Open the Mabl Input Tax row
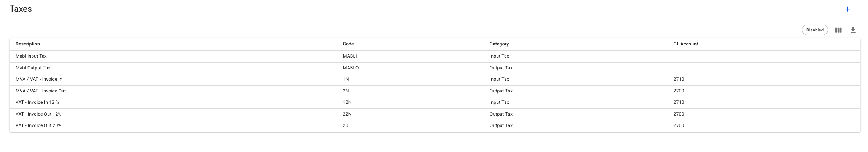Image resolution: width=868 pixels, height=152 pixels. point(31,56)
